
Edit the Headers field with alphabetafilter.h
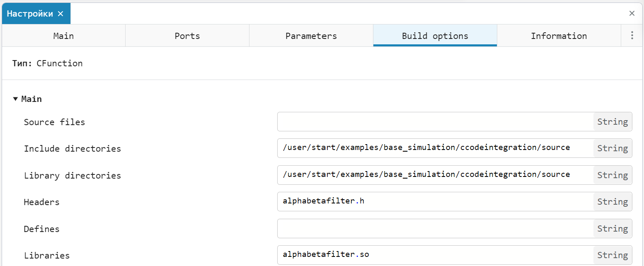pyautogui.click(x=435, y=202)
